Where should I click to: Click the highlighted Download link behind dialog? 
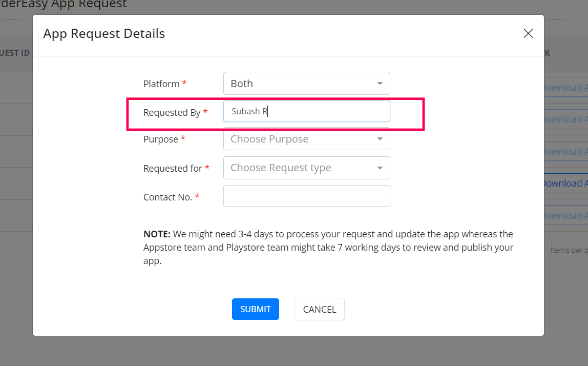point(564,184)
